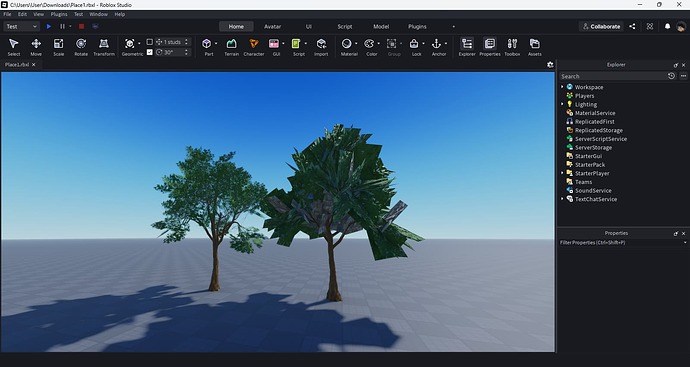Select ServerScriptService in Explorer
Image resolution: width=690 pixels, height=367 pixels.
601,139
